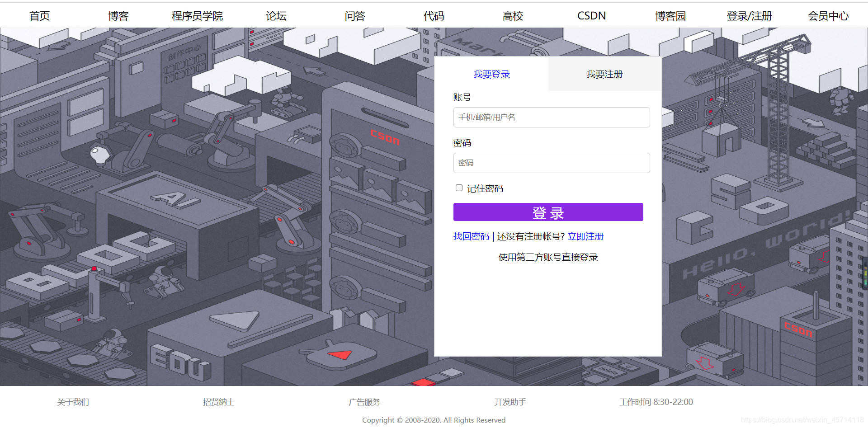Image resolution: width=868 pixels, height=428 pixels.
Task: Open 博客园 from the navbar
Action: pos(670,15)
